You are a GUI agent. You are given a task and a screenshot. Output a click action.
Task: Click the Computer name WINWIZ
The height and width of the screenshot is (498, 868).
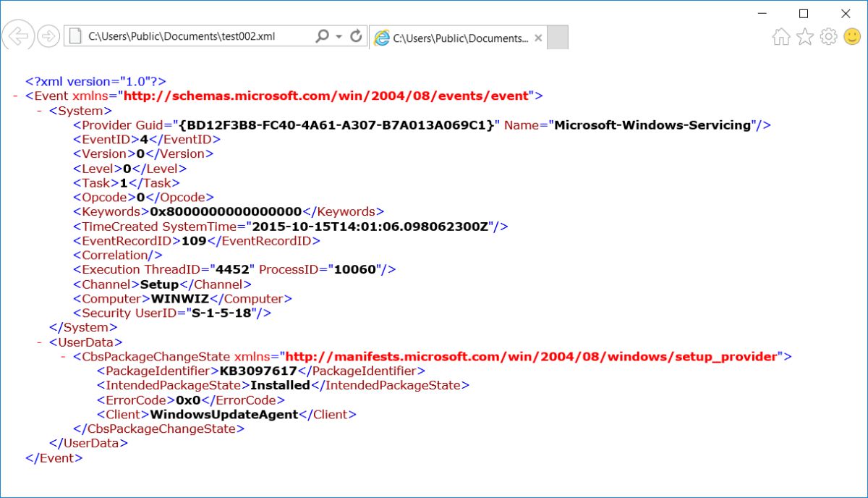[x=179, y=299]
